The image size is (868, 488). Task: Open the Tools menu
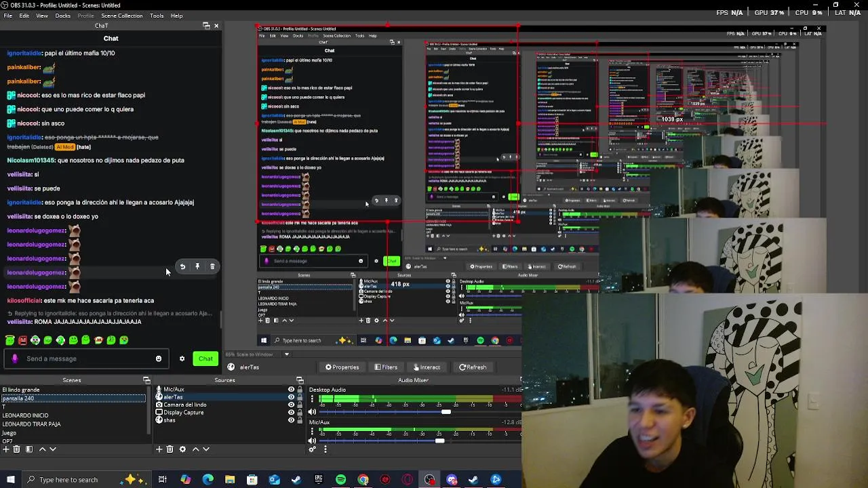(157, 16)
